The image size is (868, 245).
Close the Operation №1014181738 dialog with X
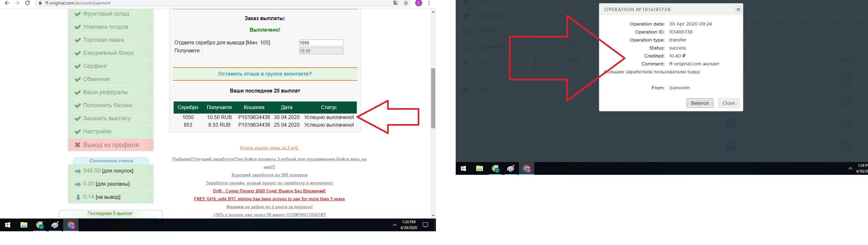[738, 10]
